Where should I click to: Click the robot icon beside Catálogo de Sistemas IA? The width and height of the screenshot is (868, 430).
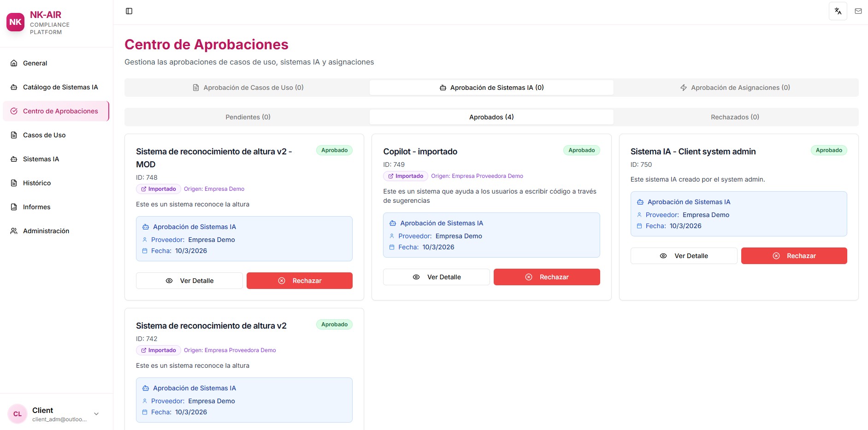point(14,87)
